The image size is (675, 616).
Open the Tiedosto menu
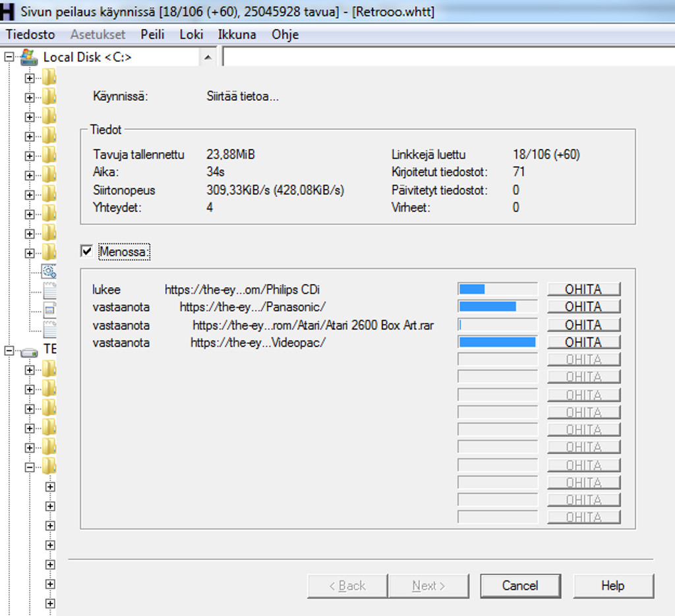click(x=30, y=34)
